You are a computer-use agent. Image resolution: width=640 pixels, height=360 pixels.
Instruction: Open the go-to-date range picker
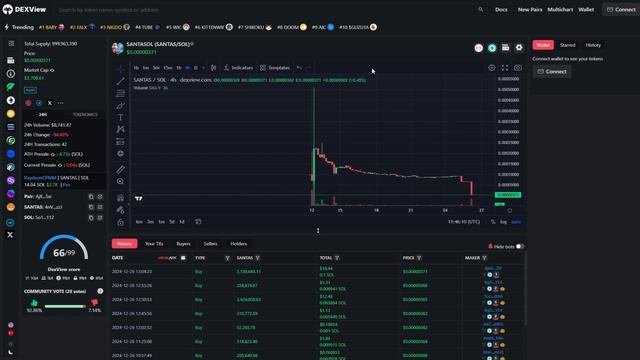coord(198,222)
